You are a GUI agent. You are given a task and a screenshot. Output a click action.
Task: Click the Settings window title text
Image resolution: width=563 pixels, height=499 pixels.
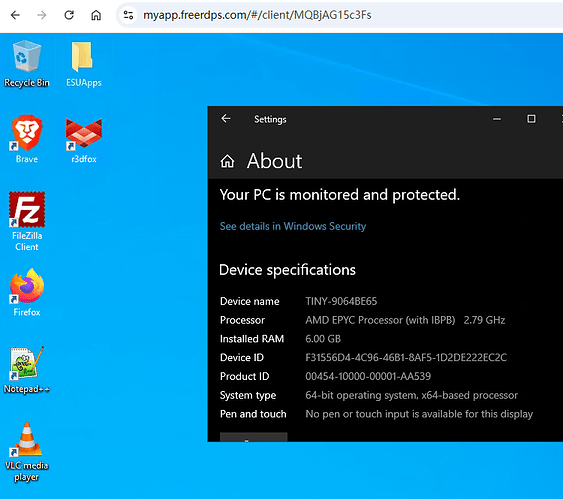pyautogui.click(x=270, y=119)
